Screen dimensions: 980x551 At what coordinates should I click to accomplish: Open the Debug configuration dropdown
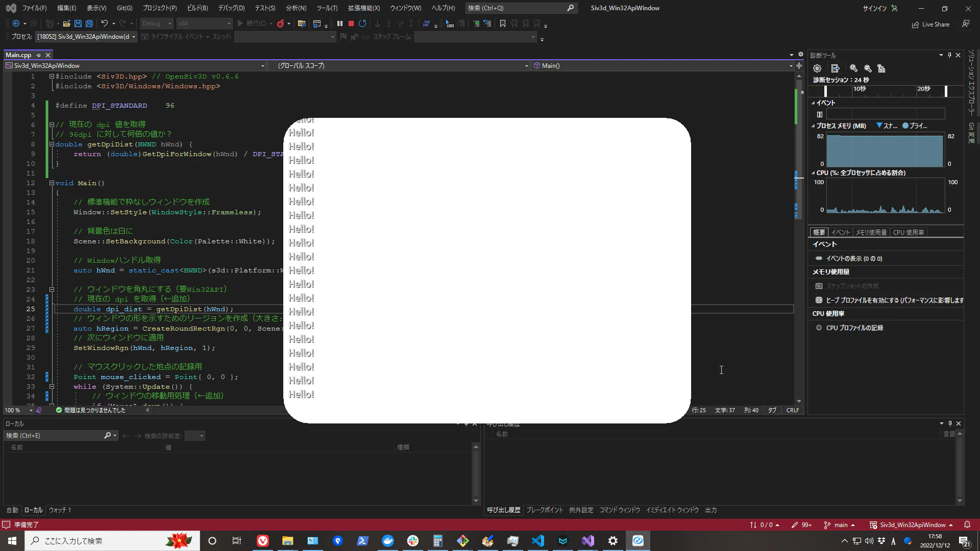[x=157, y=23]
